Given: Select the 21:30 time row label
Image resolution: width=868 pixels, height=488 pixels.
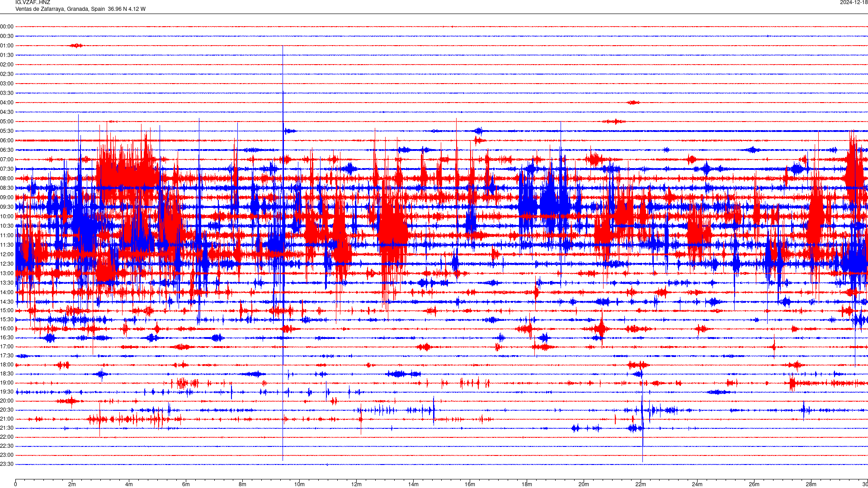Looking at the screenshot, I should 7,428.
